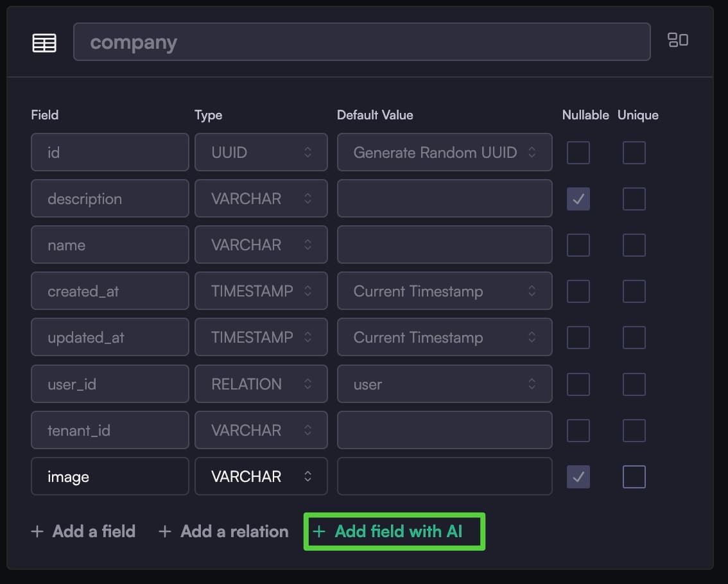Click the green plus icon for AI field

tap(319, 531)
